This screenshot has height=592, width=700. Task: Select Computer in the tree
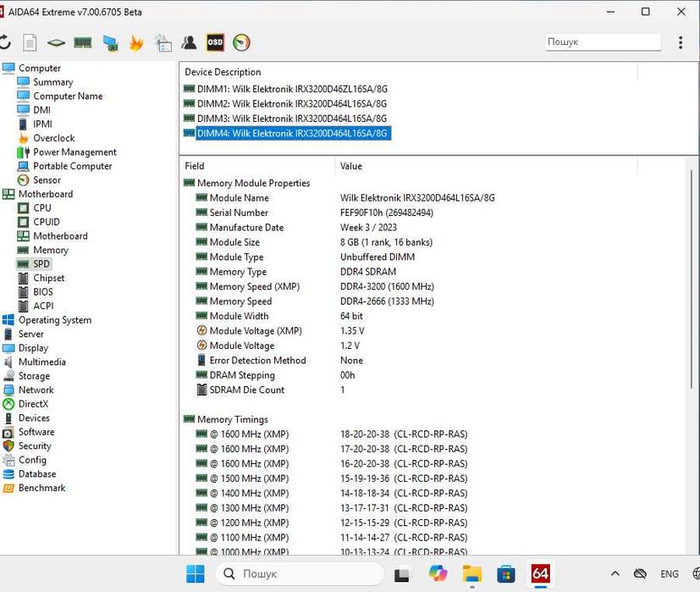click(x=39, y=68)
